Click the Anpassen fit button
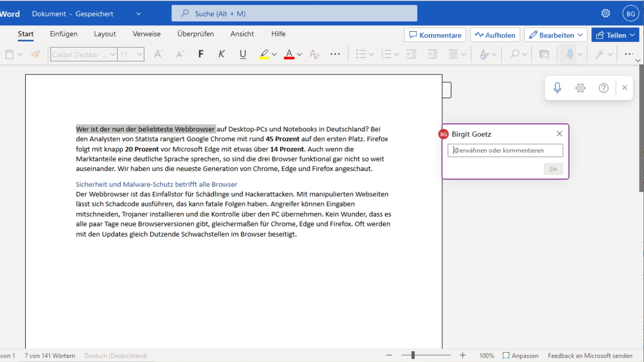This screenshot has width=644, height=362. click(x=521, y=356)
